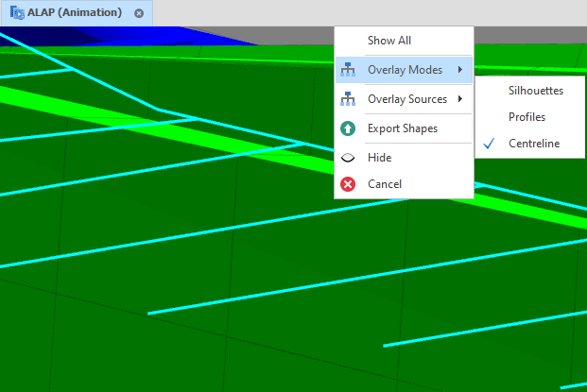Select Hide in the context menu

click(404, 158)
